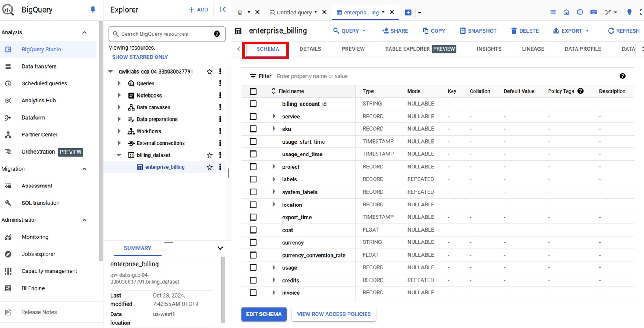Click the home tab icon
The image size is (644, 328).
pyautogui.click(x=240, y=12)
